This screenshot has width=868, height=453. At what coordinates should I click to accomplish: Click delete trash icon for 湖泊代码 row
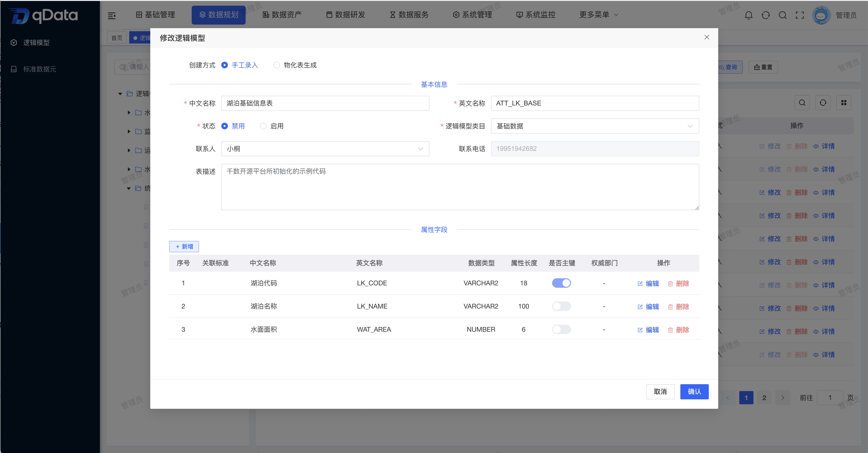click(670, 283)
